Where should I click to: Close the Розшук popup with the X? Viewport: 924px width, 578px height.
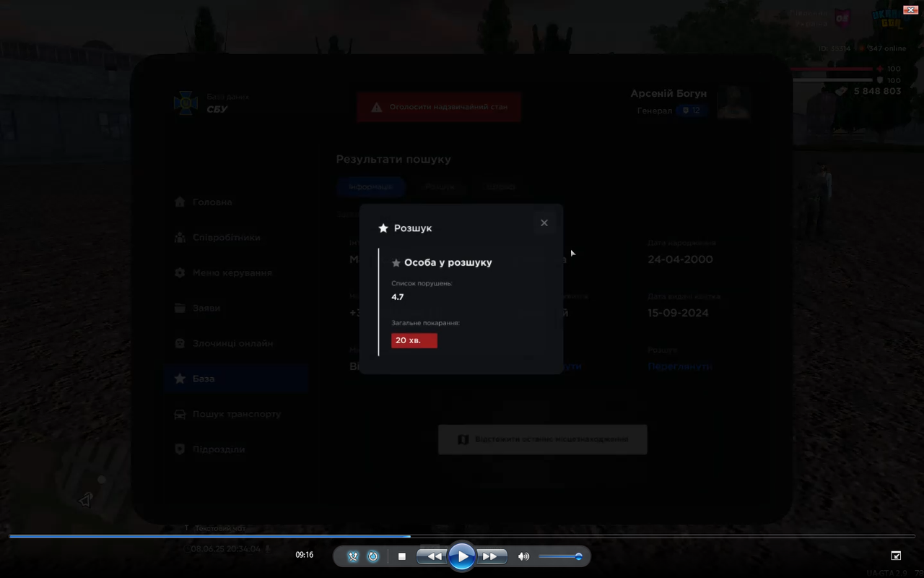544,223
